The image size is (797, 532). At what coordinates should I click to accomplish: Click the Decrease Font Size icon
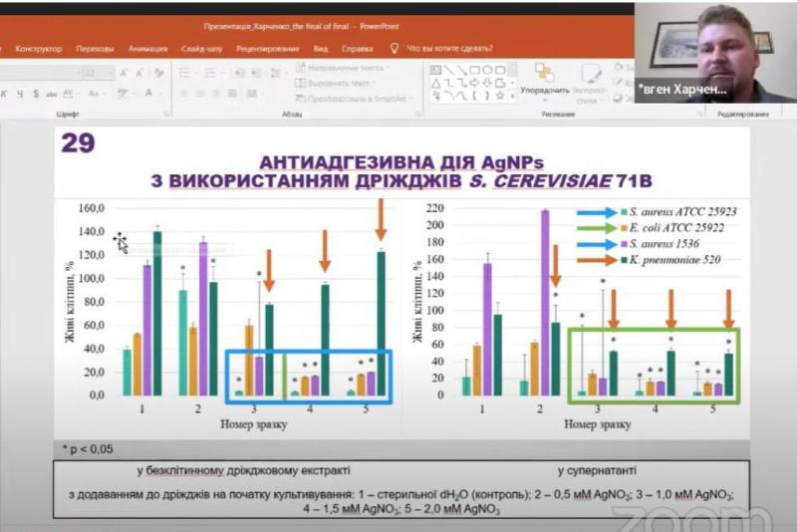pyautogui.click(x=139, y=73)
